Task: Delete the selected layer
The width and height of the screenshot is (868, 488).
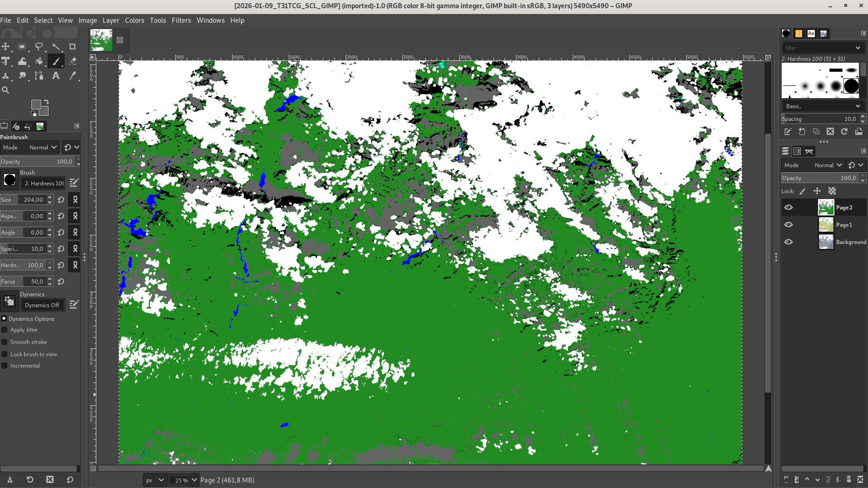Action: 860,479
